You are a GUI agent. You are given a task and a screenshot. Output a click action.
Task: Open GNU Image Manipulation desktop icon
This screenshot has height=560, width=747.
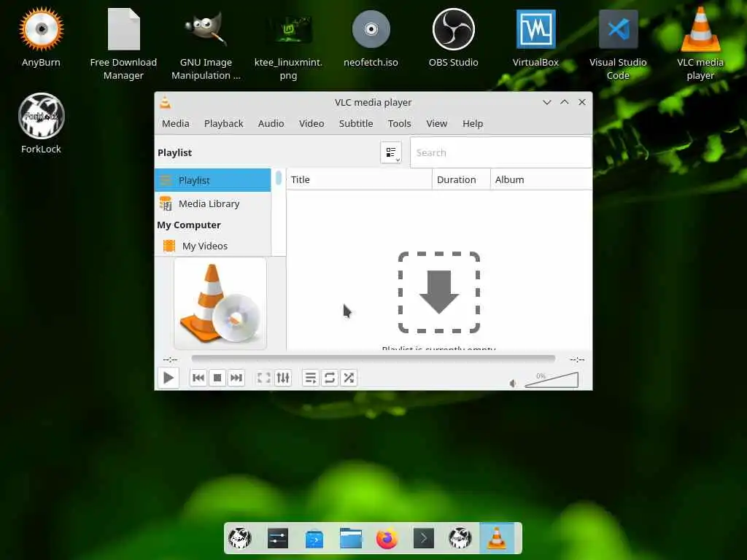pyautogui.click(x=206, y=44)
